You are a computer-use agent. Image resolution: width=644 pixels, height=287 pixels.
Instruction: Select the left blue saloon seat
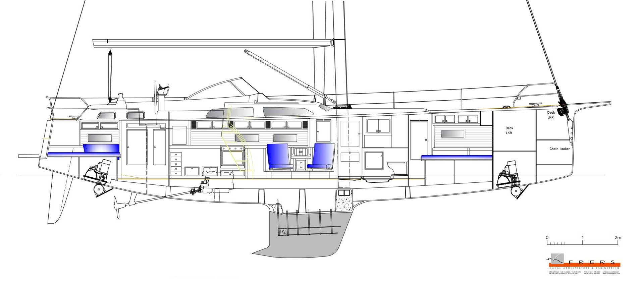point(278,156)
